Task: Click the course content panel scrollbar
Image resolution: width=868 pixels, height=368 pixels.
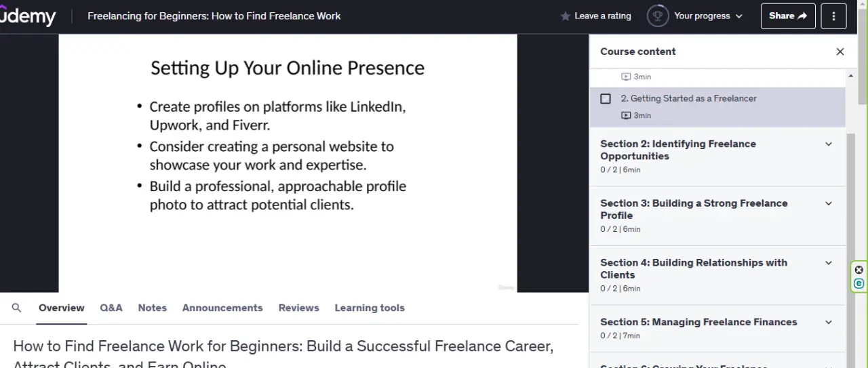Action: click(x=851, y=251)
